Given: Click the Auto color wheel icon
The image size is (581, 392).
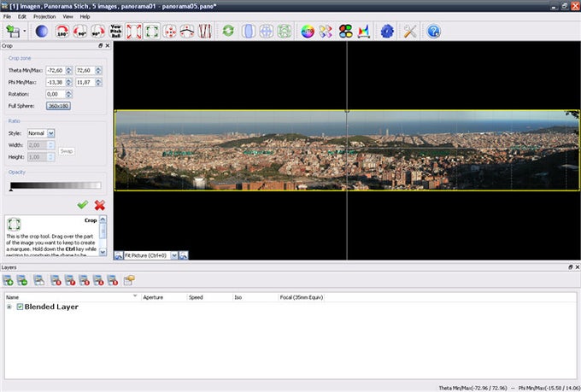Looking at the screenshot, I should point(308,31).
